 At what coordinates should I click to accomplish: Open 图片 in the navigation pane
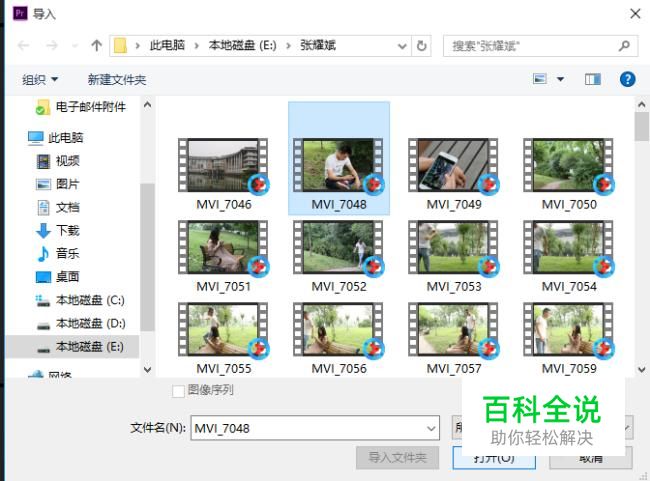[58, 184]
